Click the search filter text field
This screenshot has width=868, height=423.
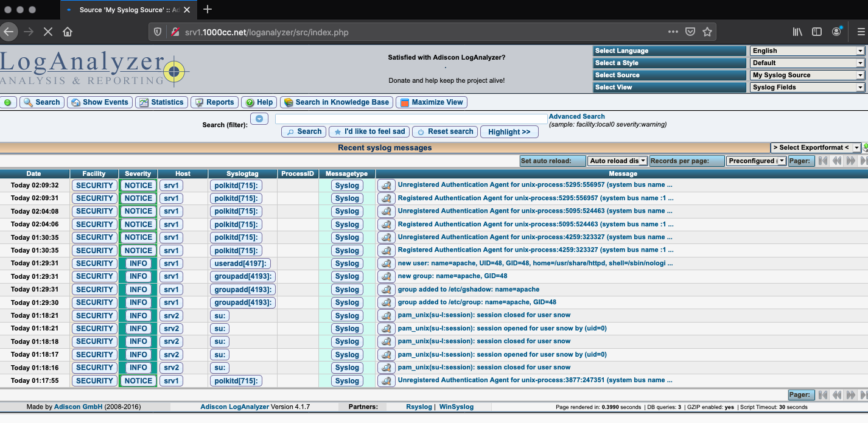[x=411, y=119]
